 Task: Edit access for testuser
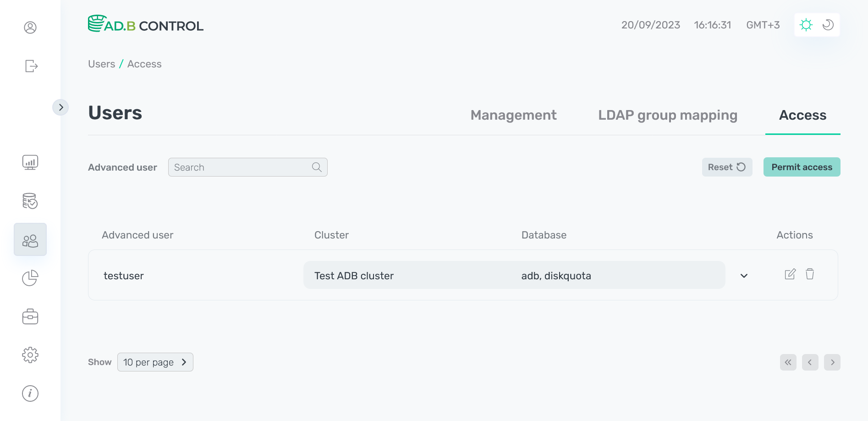[x=790, y=274]
